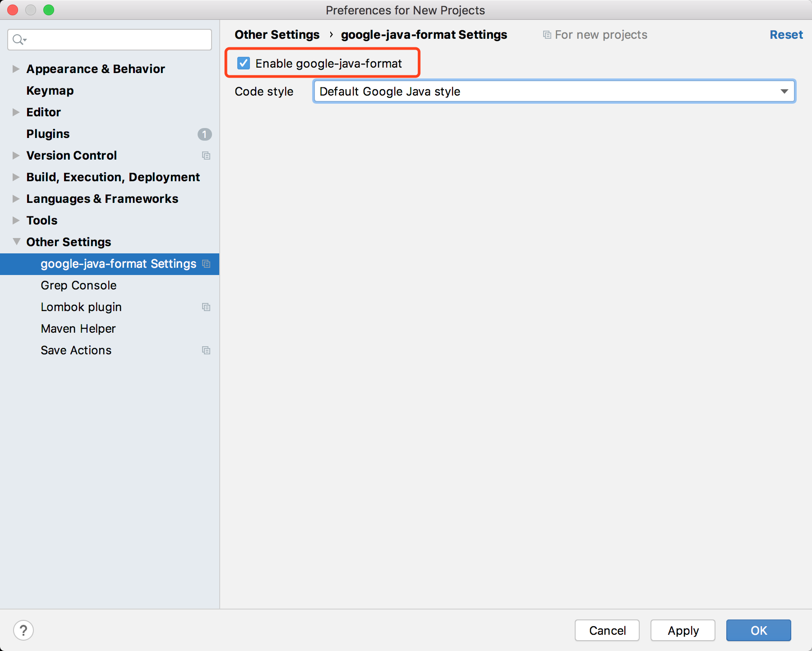812x651 pixels.
Task: Expand the Appearance & Behavior section
Action: click(x=16, y=69)
